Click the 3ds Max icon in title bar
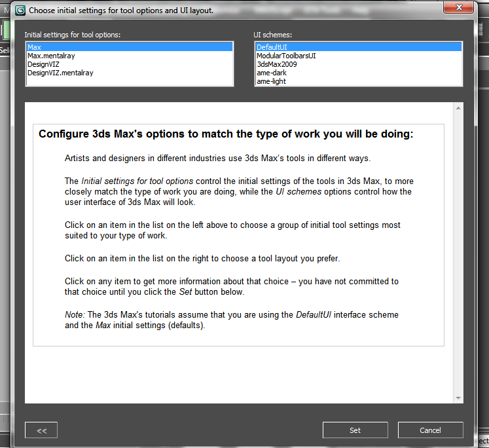 point(20,10)
